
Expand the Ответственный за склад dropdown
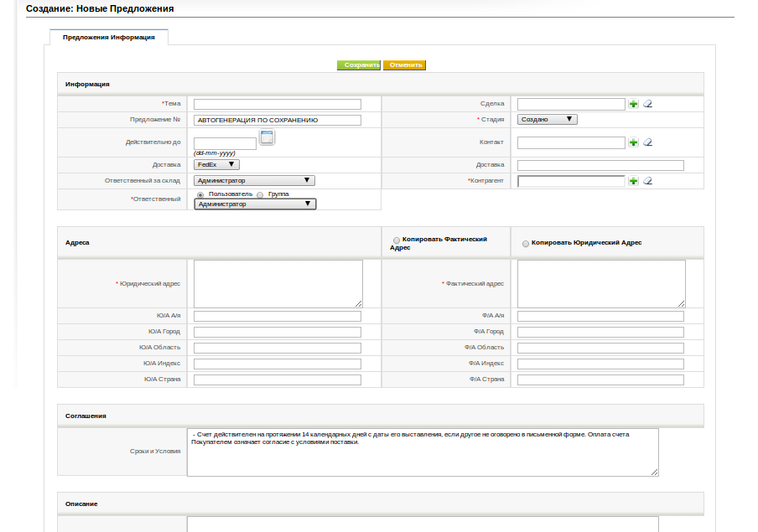tap(254, 181)
